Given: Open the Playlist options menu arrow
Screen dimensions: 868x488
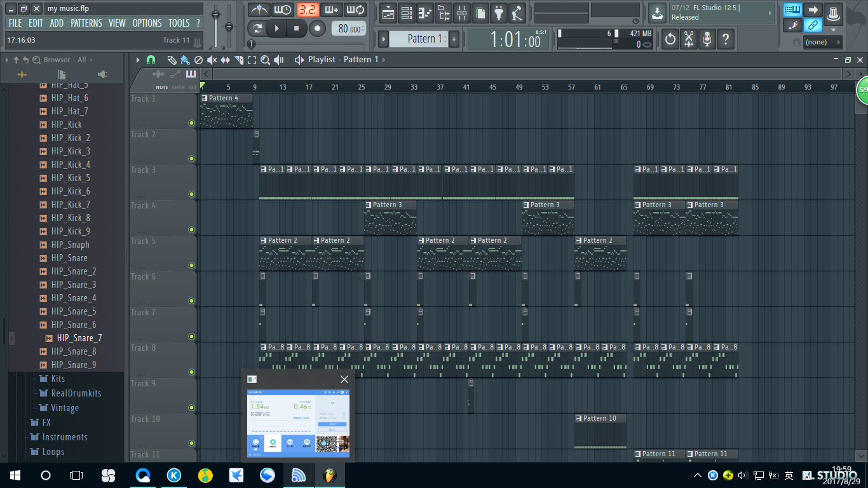Looking at the screenshot, I should point(138,60).
